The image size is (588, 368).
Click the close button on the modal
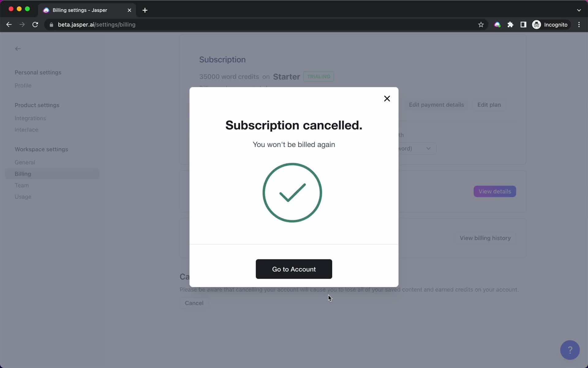coord(386,98)
